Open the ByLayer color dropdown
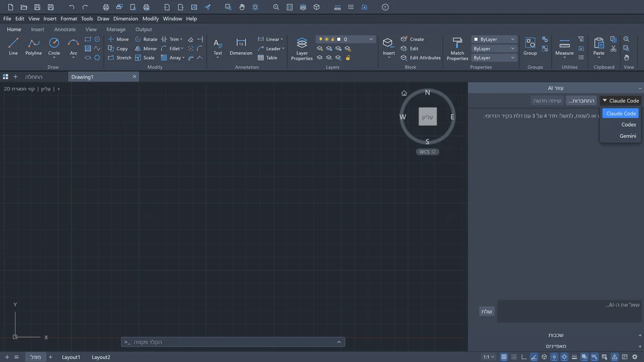This screenshot has width=644, height=362. [494, 39]
